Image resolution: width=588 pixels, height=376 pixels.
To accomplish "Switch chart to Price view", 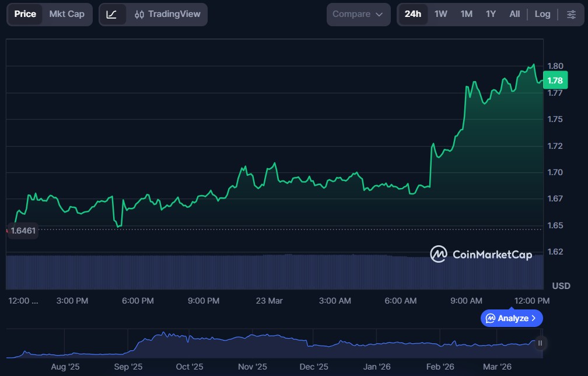I will pyautogui.click(x=25, y=14).
